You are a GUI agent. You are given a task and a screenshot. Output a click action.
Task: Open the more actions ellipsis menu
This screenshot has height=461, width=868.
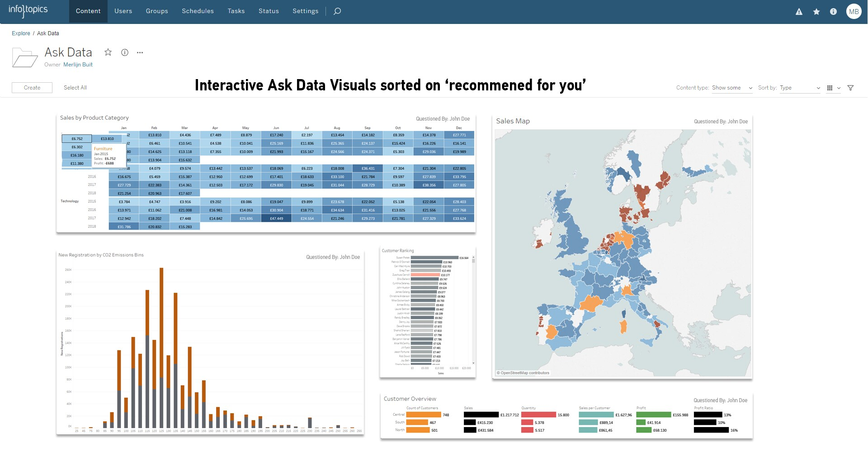pyautogui.click(x=140, y=52)
